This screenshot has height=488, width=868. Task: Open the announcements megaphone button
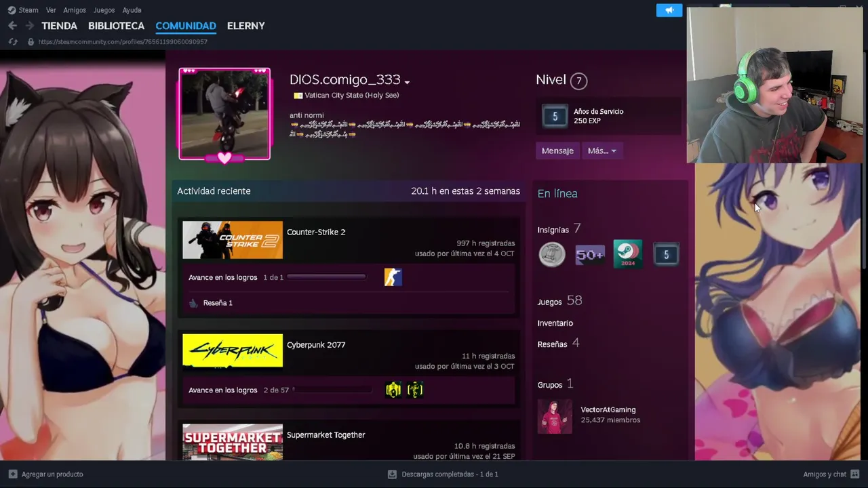click(669, 10)
